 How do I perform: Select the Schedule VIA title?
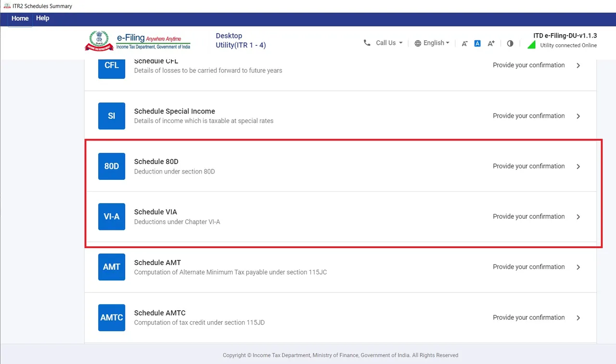156,212
